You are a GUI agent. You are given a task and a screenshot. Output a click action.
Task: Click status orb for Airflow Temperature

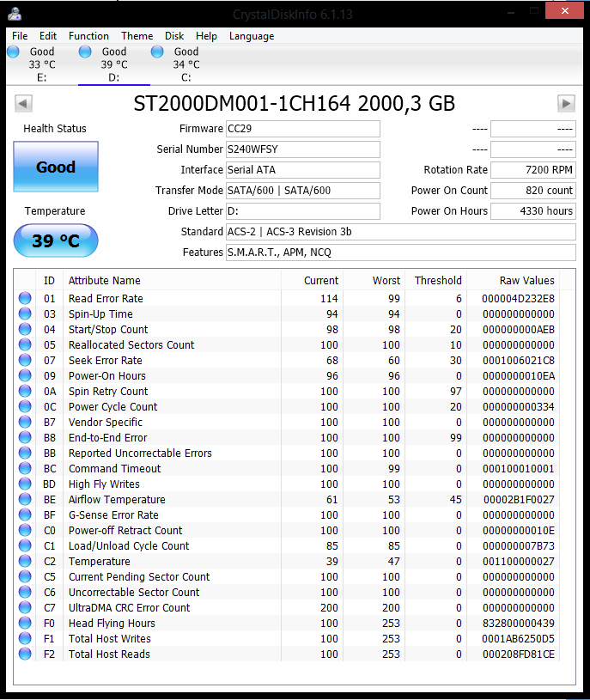tap(25, 499)
